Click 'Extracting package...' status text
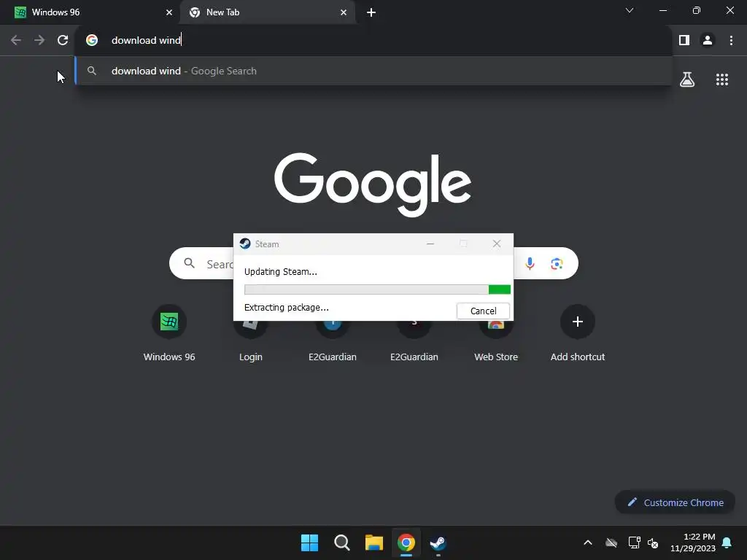Image resolution: width=747 pixels, height=560 pixels. 286,308
